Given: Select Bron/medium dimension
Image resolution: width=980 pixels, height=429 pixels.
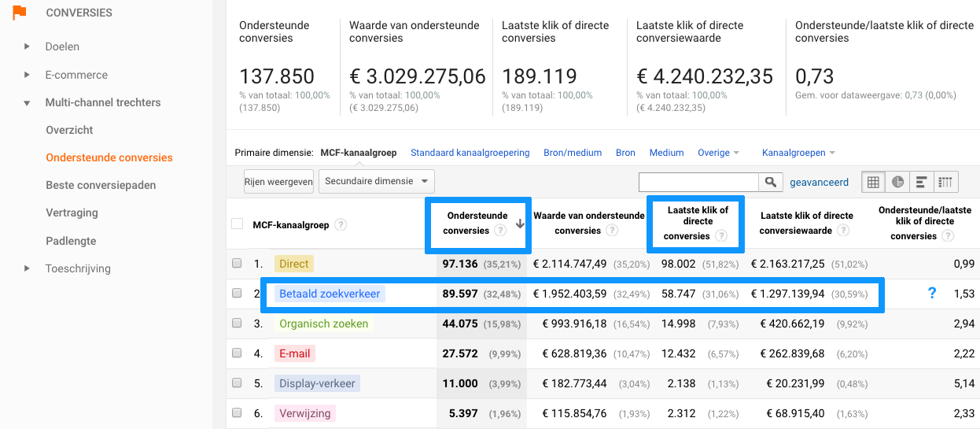Looking at the screenshot, I should click(573, 153).
